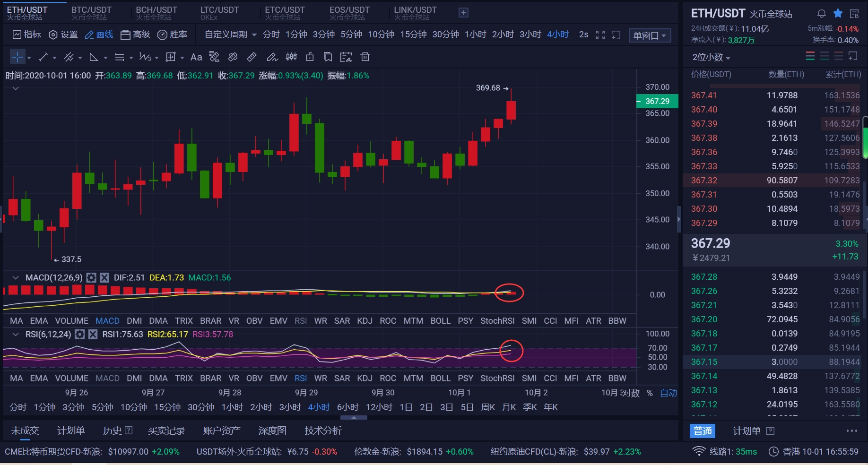Viewport: 868px width, 465px height.
Task: Select the ruler measurement tool
Action: point(252,57)
